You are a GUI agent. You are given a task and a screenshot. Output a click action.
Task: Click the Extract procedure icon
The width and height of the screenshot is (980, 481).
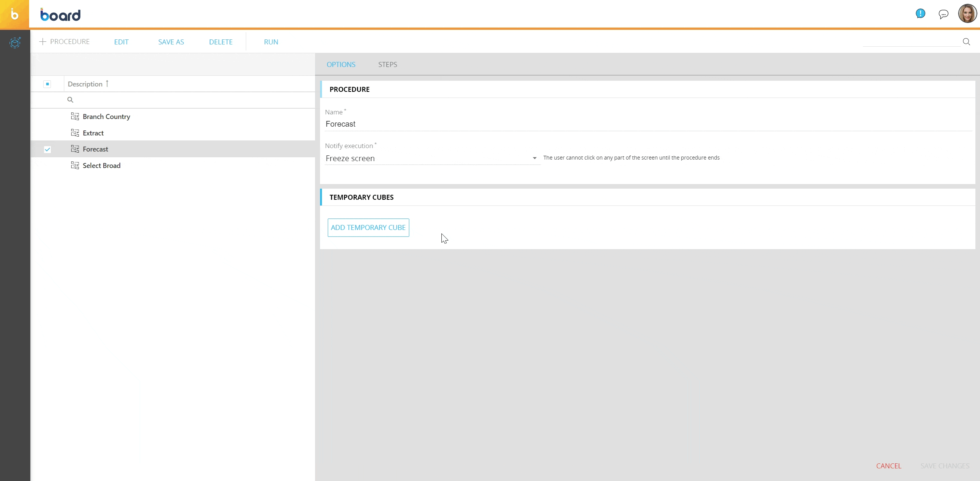click(75, 133)
